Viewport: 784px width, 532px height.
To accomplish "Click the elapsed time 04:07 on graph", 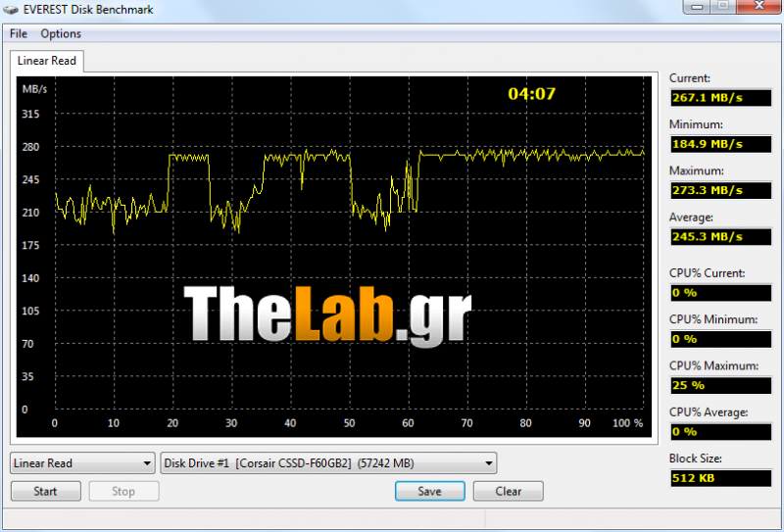I will [x=531, y=93].
